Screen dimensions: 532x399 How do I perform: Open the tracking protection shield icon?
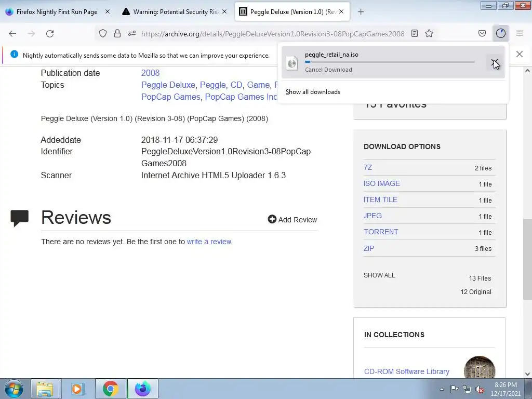[103, 33]
